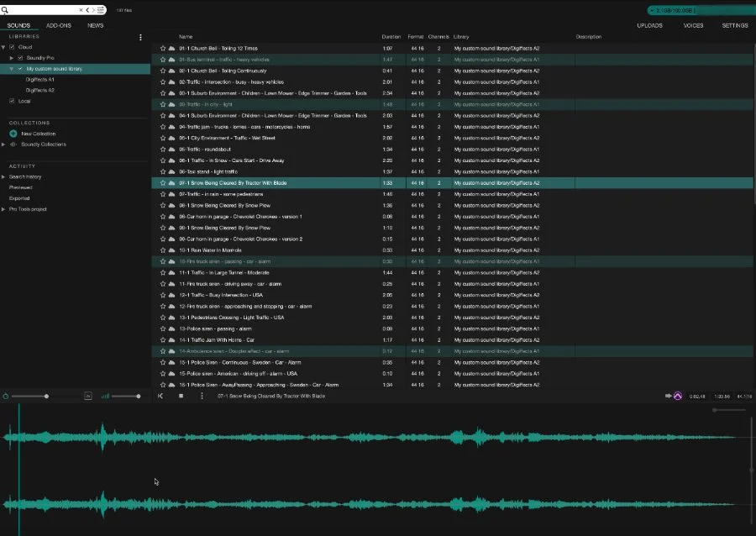Star the 01-1 Church Bell sound as favorite
756x536 pixels.
coord(161,48)
